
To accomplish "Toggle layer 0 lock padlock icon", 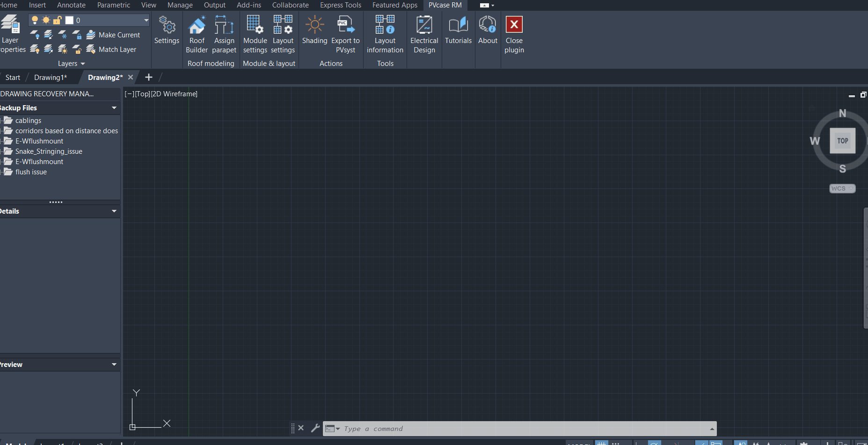I will tap(58, 20).
